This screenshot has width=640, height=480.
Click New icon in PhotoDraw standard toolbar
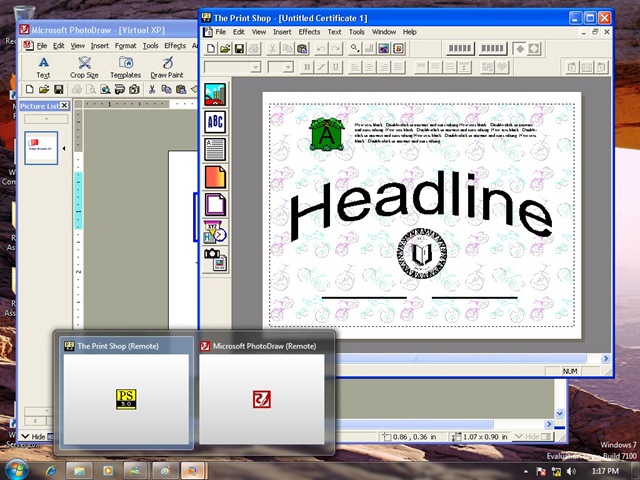pos(29,89)
